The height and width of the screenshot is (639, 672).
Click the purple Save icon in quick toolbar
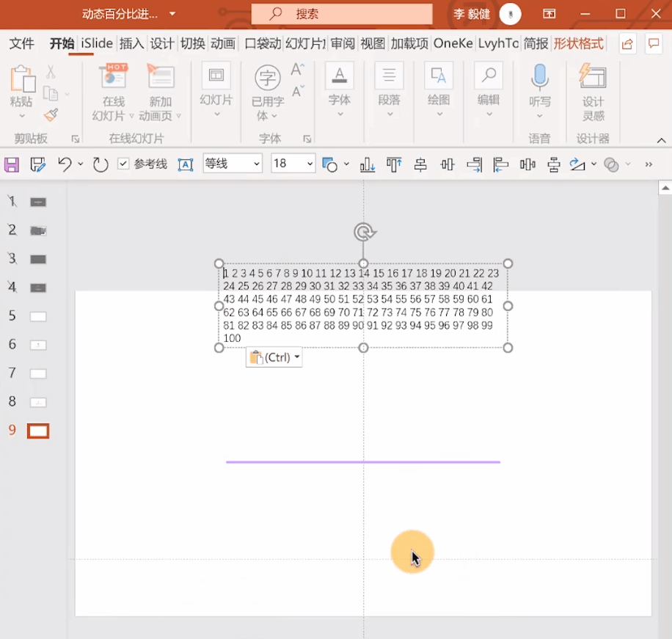click(12, 164)
